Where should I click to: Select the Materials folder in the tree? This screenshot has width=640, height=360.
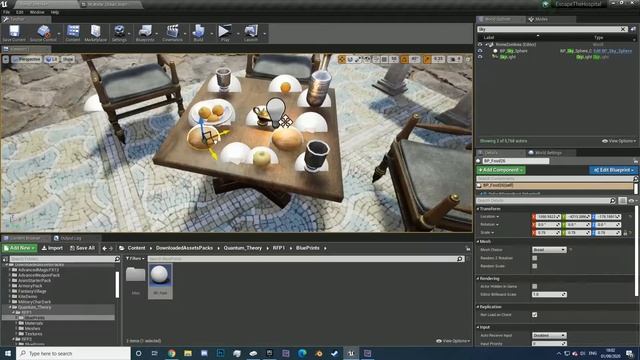point(33,323)
